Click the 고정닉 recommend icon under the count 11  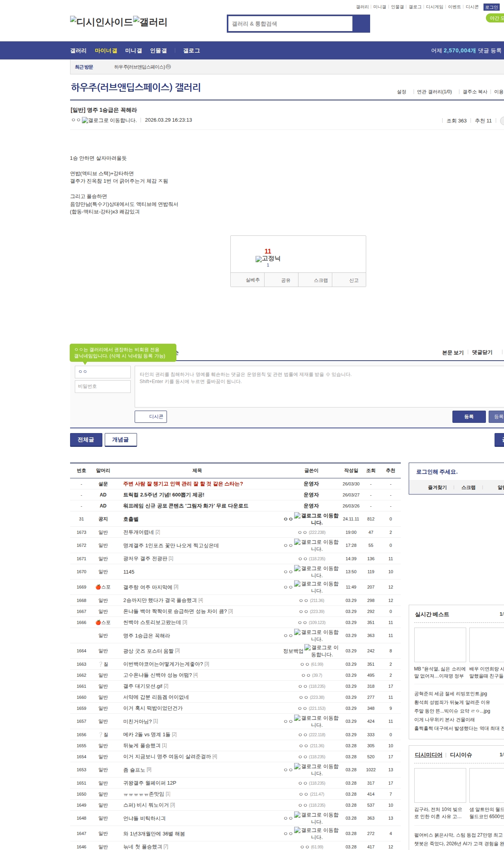268,259
